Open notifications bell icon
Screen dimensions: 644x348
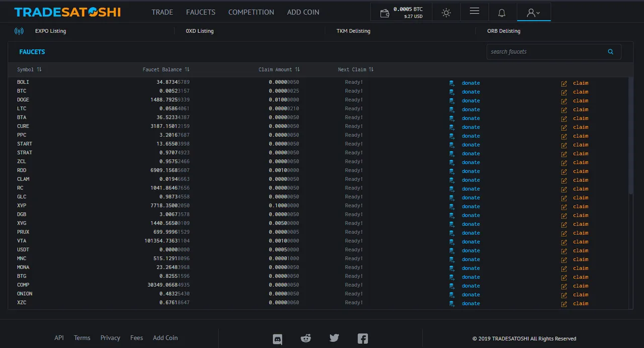[x=502, y=13]
